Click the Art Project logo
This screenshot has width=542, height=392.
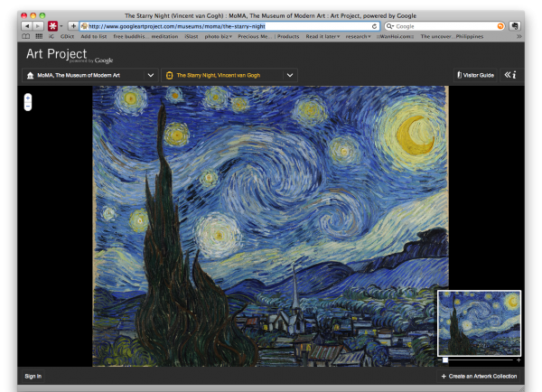(70, 55)
